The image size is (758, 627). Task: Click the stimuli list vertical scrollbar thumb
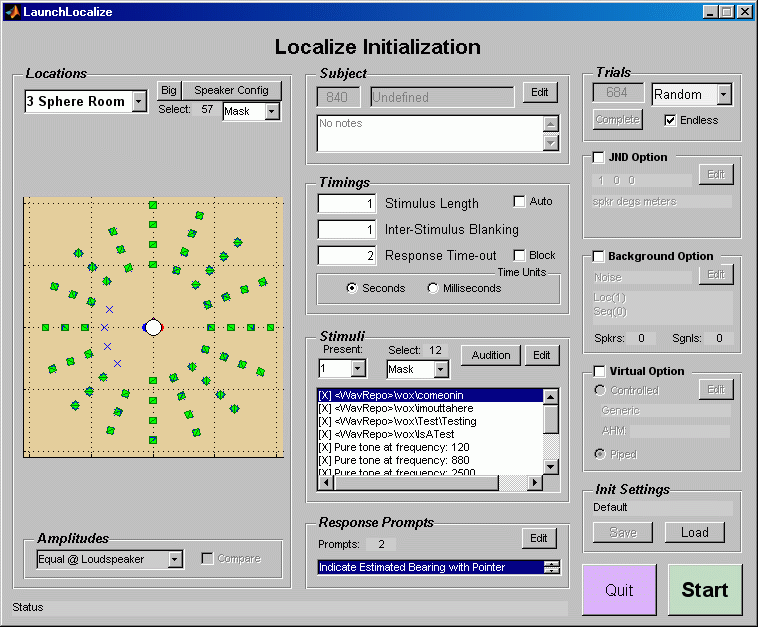click(551, 420)
